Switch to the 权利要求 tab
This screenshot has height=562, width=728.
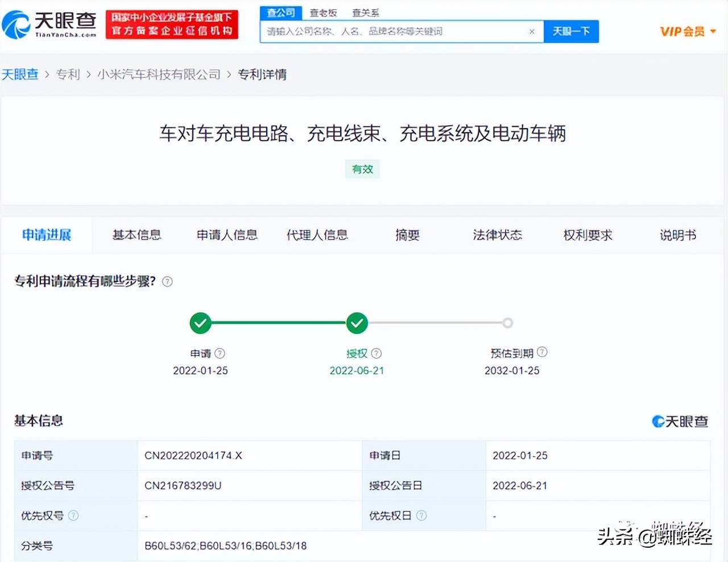tap(588, 235)
